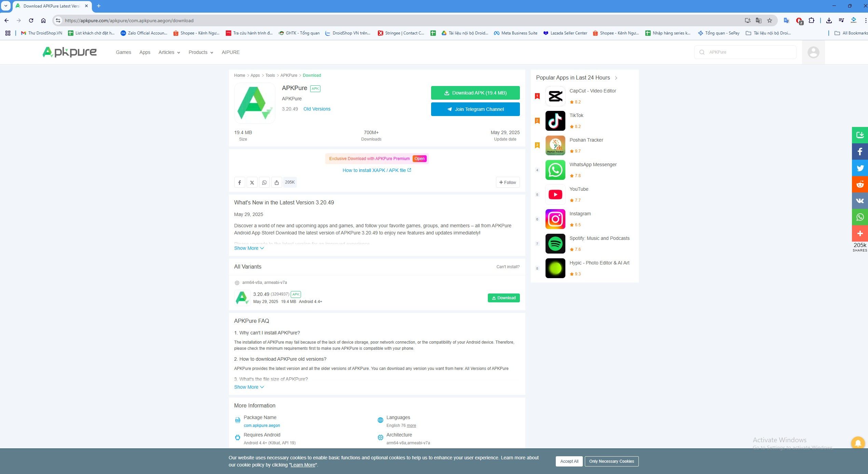Image resolution: width=868 pixels, height=474 pixels.
Task: Open the TikTok app icon
Action: click(555, 121)
